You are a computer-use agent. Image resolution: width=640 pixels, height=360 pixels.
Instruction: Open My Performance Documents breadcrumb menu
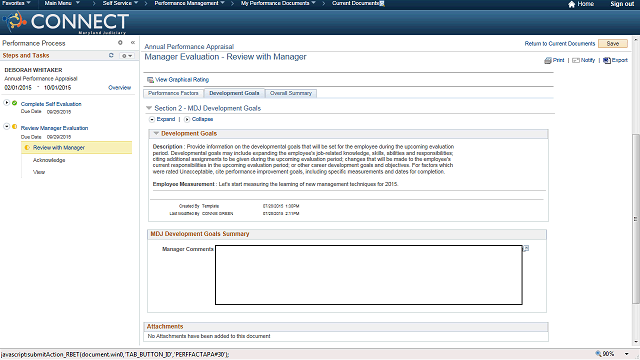click(278, 3)
